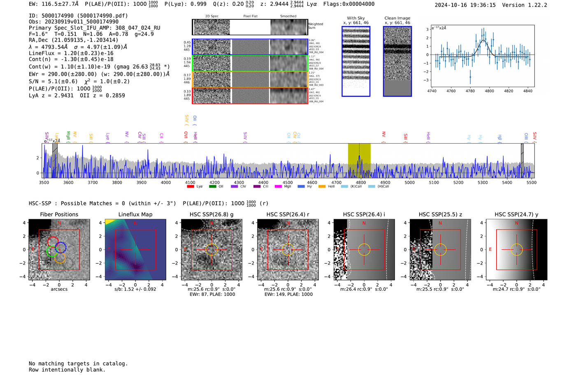Viewport: 576px width, 392px height.
Task: Select the red-bordered 2D spec fiber row
Action: (250, 95)
